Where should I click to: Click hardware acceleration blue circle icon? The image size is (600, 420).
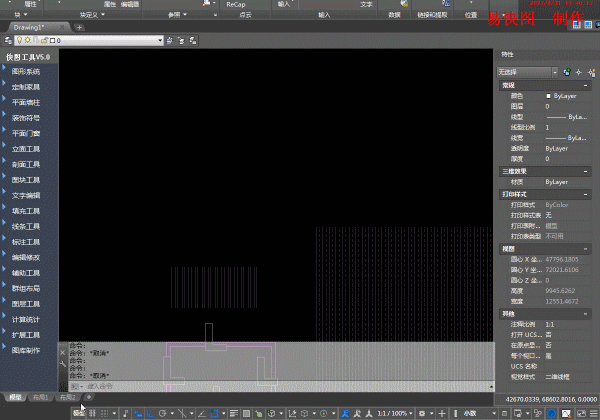[x=551, y=413]
